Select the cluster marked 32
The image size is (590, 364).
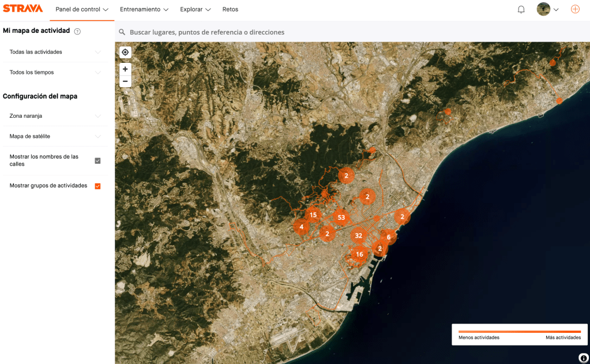358,235
